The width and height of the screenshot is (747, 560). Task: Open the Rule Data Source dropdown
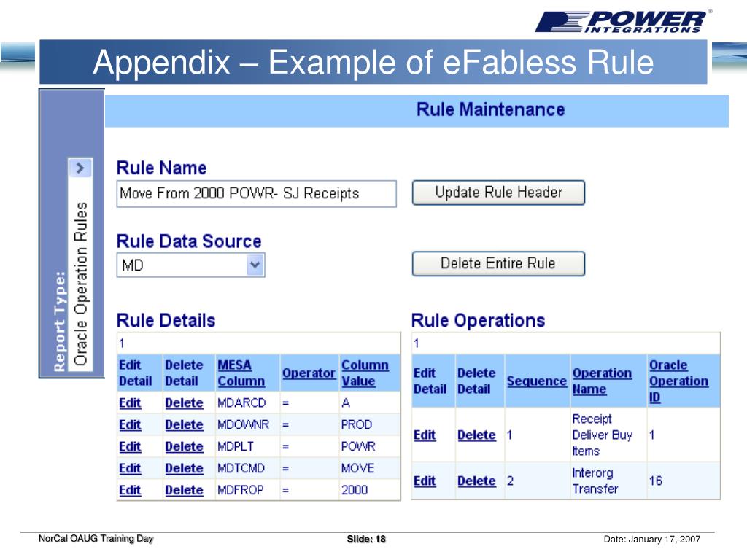tap(255, 265)
